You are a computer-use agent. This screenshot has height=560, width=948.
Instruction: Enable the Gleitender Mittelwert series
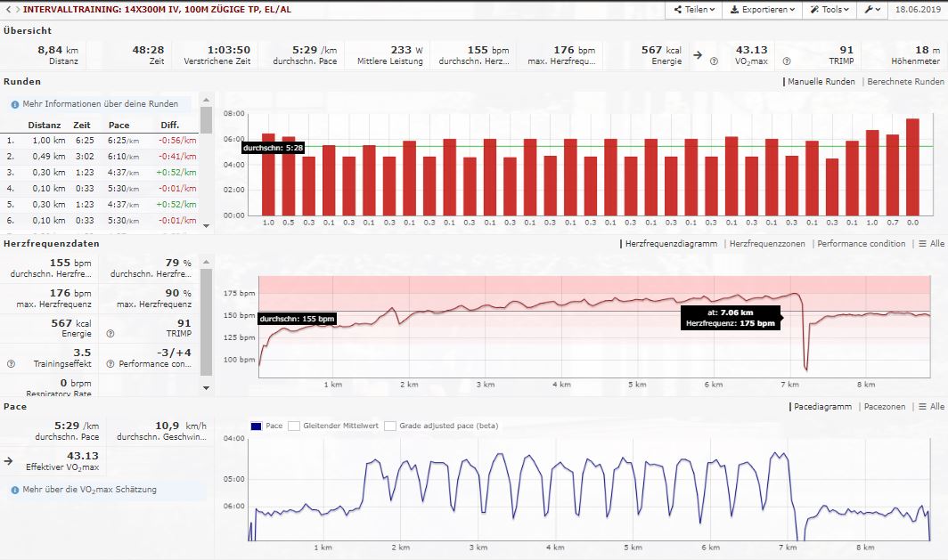294,426
